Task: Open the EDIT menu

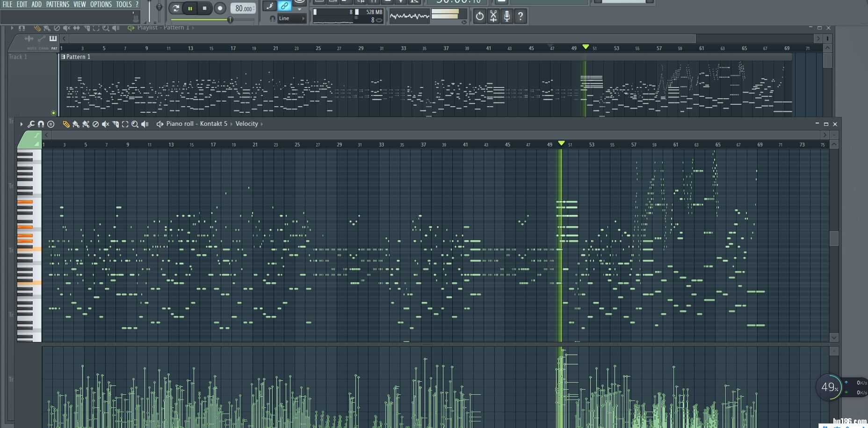Action: 22,4
